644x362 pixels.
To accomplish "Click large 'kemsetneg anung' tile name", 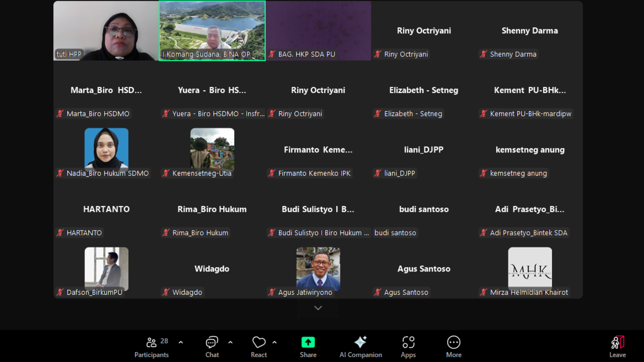I will (x=530, y=149).
